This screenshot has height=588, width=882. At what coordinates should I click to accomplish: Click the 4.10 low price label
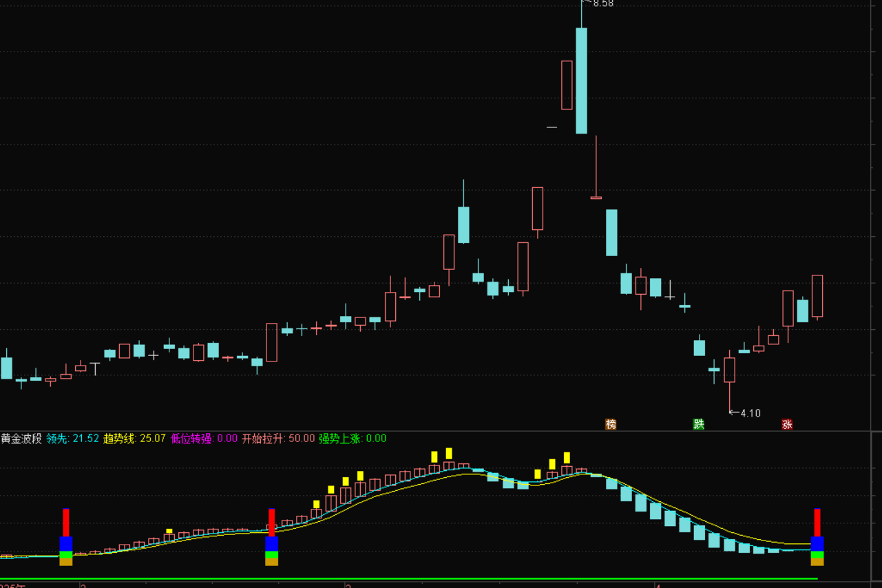[x=750, y=413]
